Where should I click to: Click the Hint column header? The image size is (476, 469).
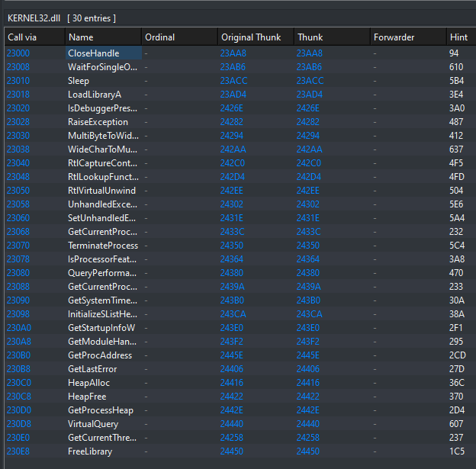(461, 37)
